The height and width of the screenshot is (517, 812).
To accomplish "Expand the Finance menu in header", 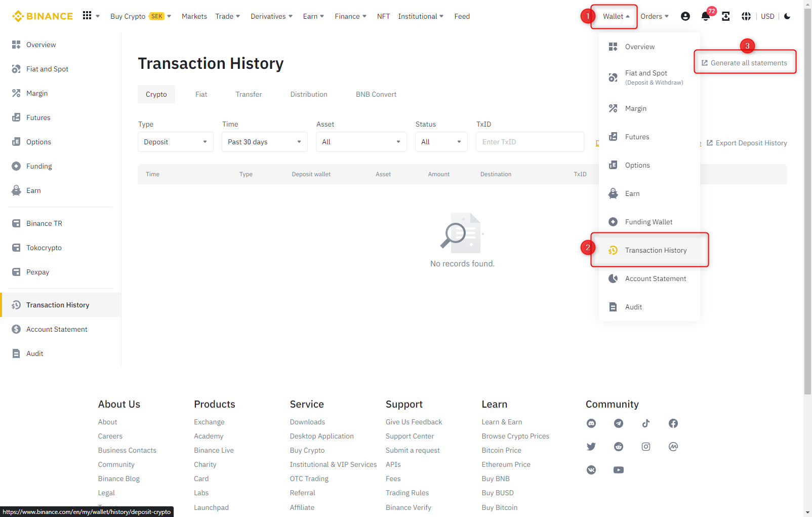I will pyautogui.click(x=351, y=16).
